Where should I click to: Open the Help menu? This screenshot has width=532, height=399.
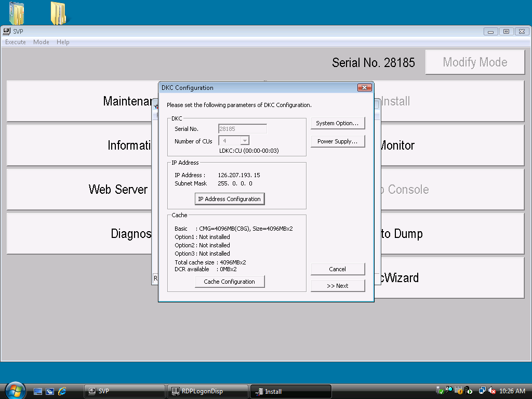pyautogui.click(x=63, y=42)
